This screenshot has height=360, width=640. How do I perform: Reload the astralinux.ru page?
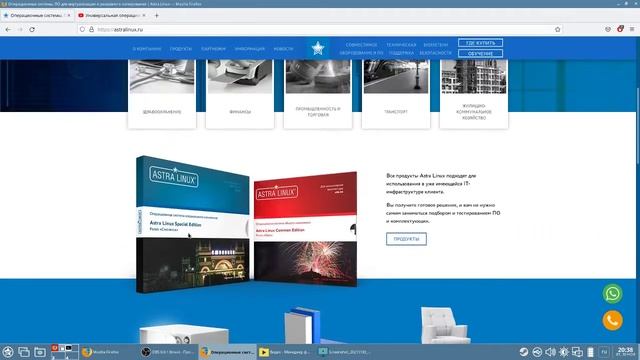pos(32,29)
